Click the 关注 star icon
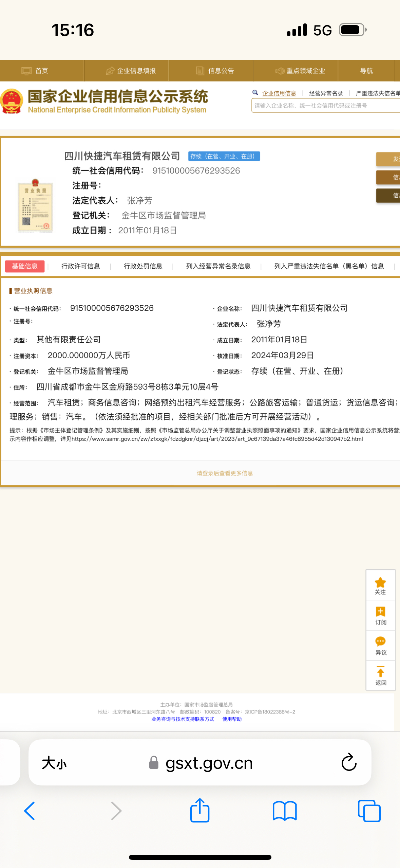 [x=380, y=582]
